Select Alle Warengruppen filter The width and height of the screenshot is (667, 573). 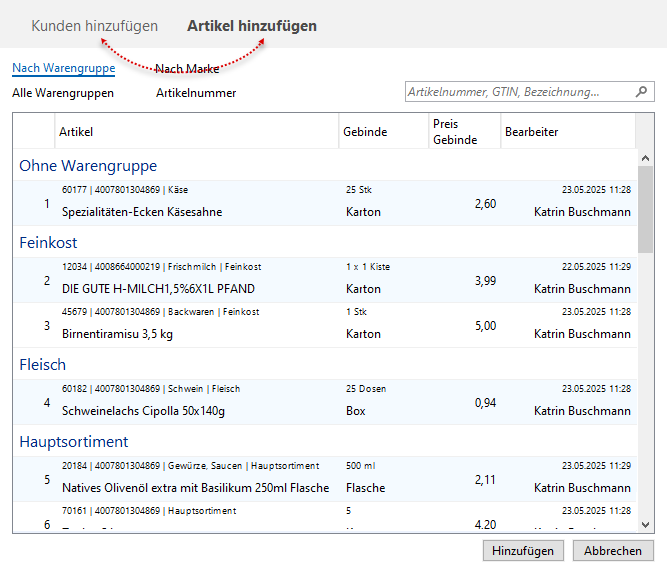[x=63, y=93]
